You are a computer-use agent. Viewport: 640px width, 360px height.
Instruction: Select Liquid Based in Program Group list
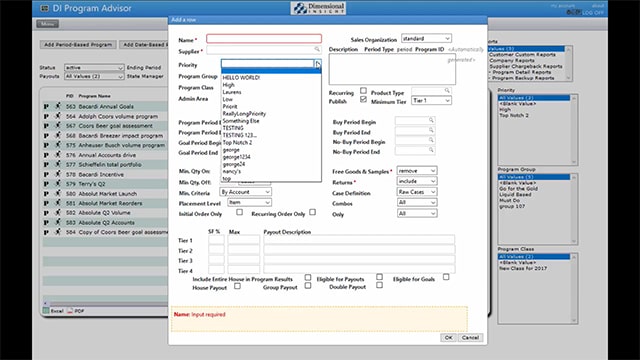click(534, 195)
